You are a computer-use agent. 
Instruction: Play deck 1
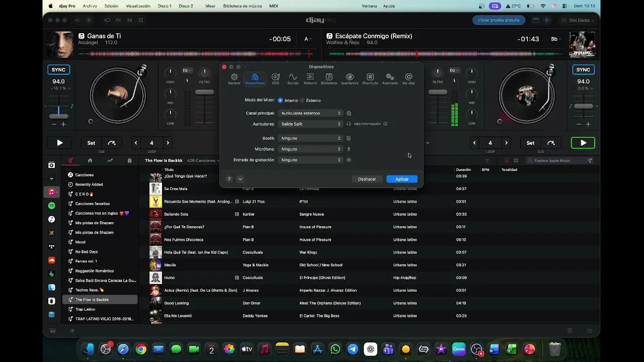pyautogui.click(x=60, y=143)
